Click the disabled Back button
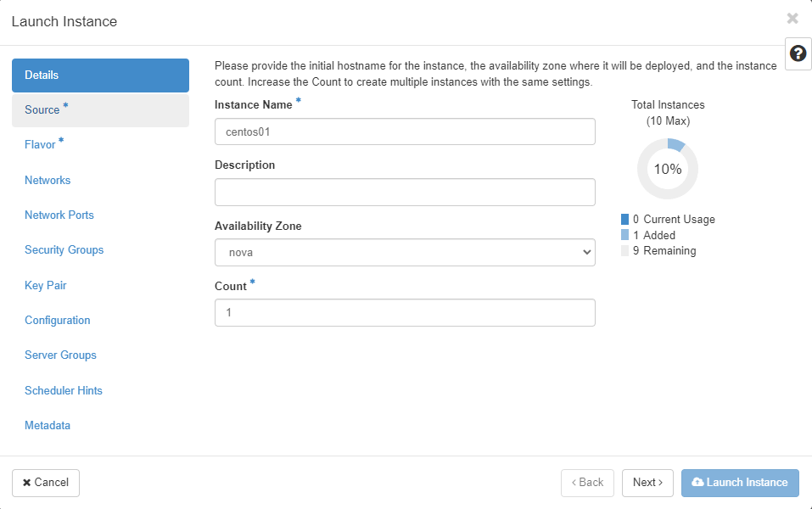812x509 pixels. coord(586,483)
